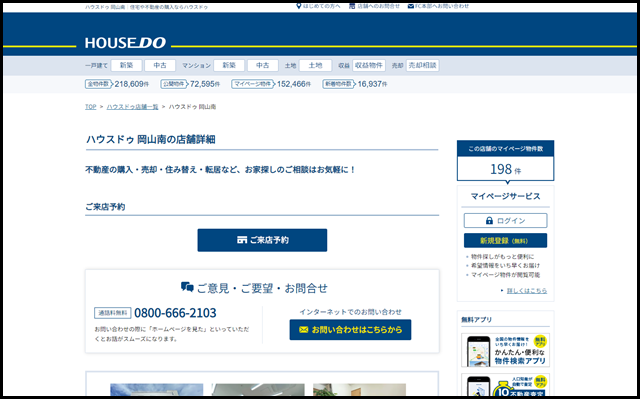Viewport: 640px width, 399px height.
Task: Click the マイページ物件 label badge
Action: pyautogui.click(x=253, y=84)
